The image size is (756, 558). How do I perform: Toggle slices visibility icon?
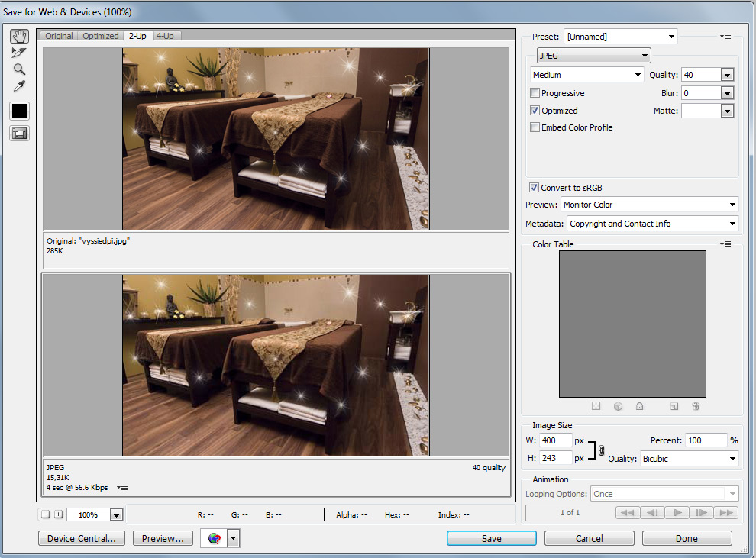click(19, 134)
